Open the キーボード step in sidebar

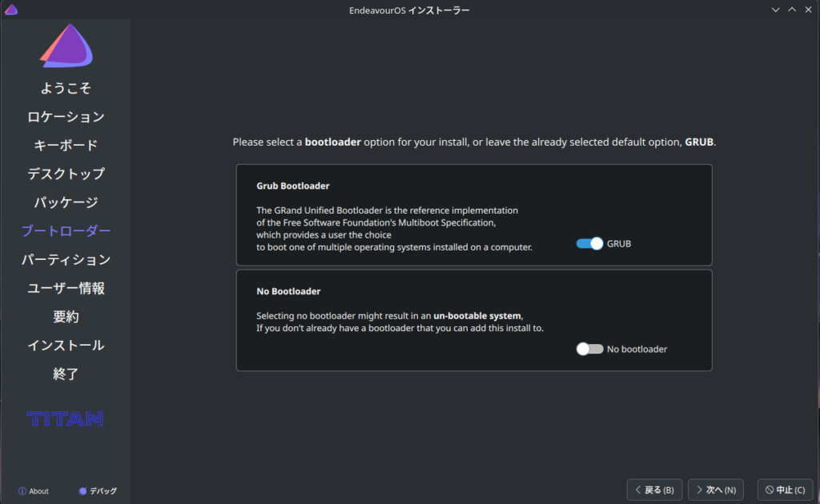(x=66, y=146)
